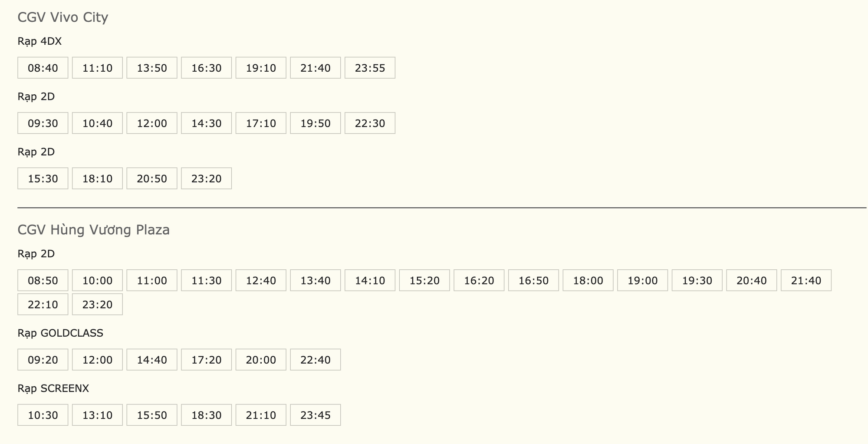Select the 08:50 showtime at Hùng Vương Plaza
The image size is (868, 444).
tap(43, 280)
